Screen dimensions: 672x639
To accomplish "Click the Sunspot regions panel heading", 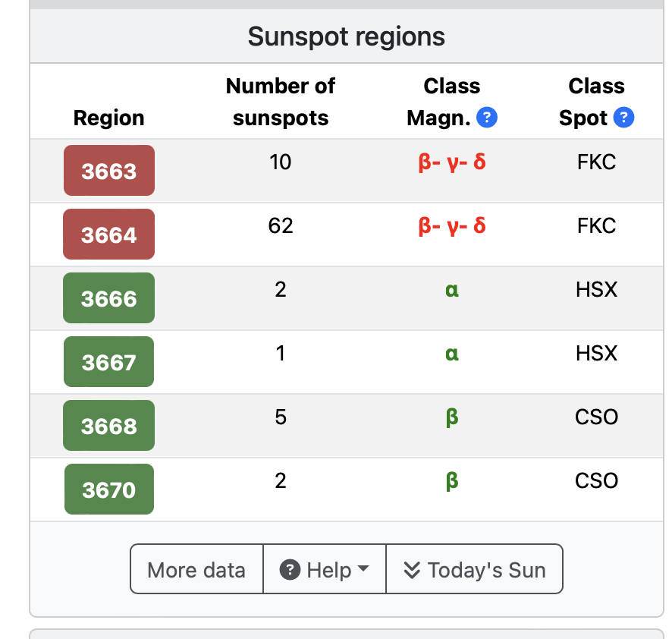I will click(347, 36).
